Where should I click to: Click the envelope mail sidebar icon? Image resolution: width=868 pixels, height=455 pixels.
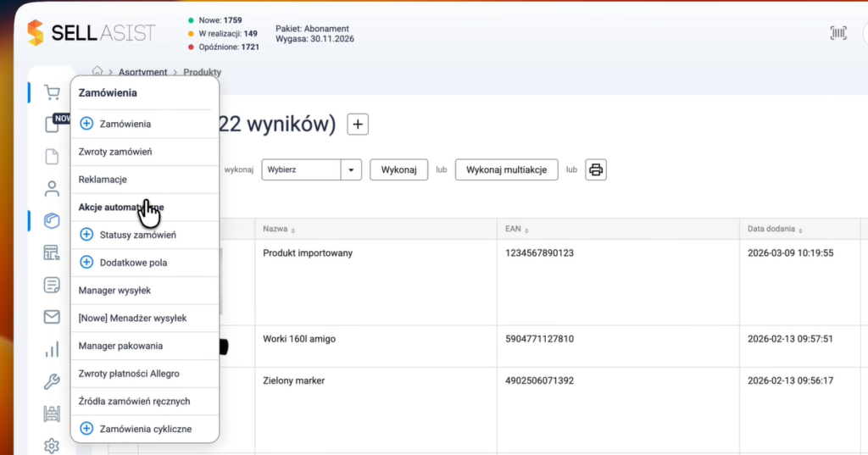[52, 317]
